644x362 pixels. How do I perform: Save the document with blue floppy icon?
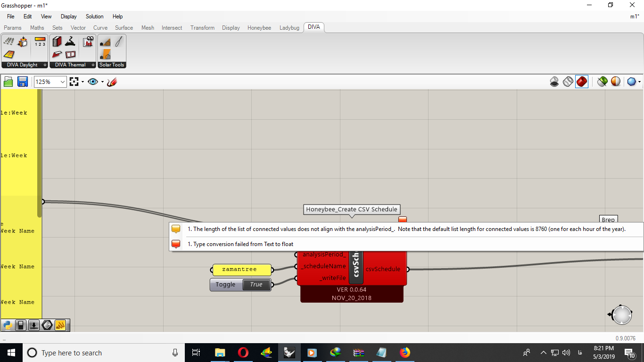22,82
